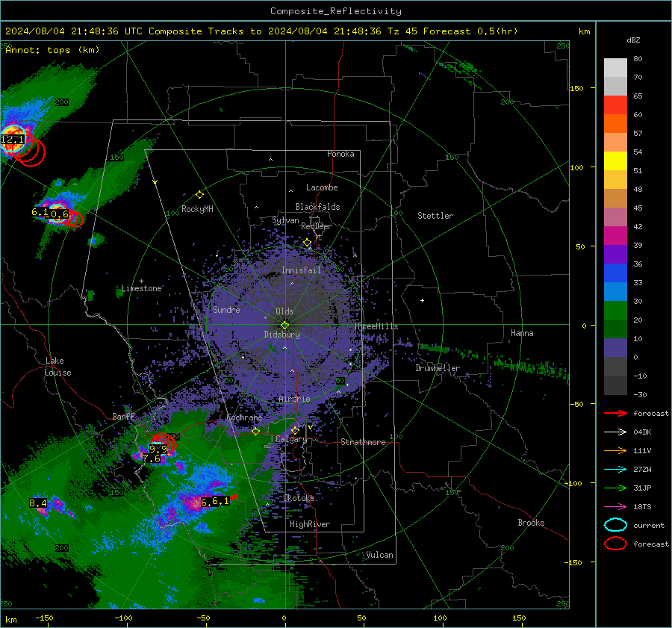Screen dimensions: 672x628
Task: Click the Vulcan city label
Action: pos(380,555)
